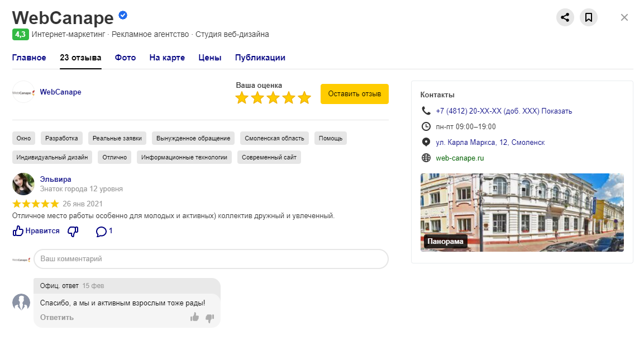Click into the Ваш комментарий field
Viewport: 644px width, 344px height.
[211, 259]
